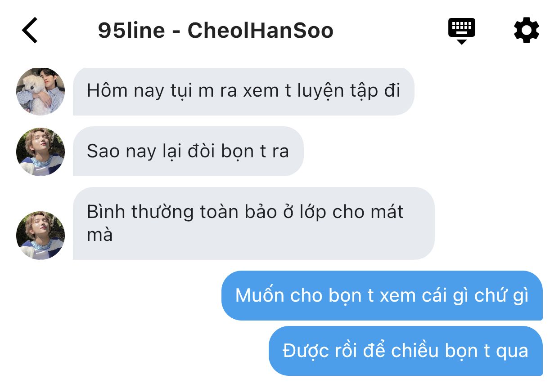Select the grey bubble "Sao nay lại đòi bọn t ra"

(188, 151)
